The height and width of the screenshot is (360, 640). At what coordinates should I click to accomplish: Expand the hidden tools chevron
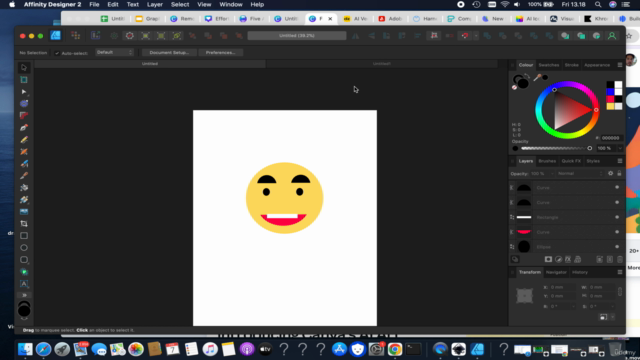[x=24, y=295]
